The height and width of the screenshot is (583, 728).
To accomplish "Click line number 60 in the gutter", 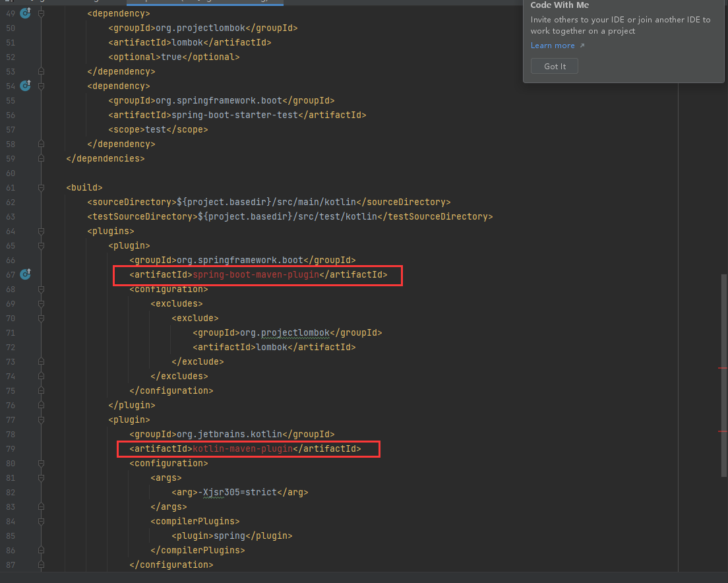I will 10,173.
